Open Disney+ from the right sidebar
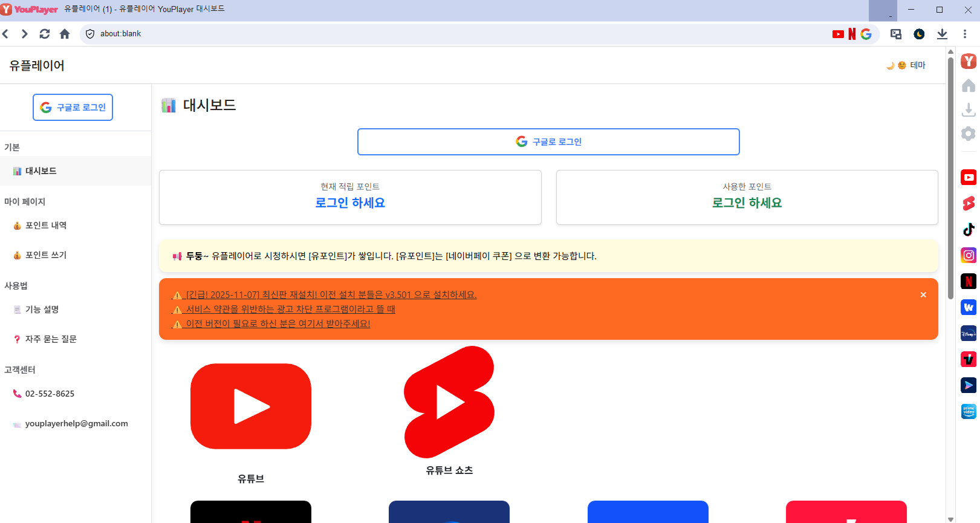Image resolution: width=980 pixels, height=523 pixels. [x=969, y=333]
